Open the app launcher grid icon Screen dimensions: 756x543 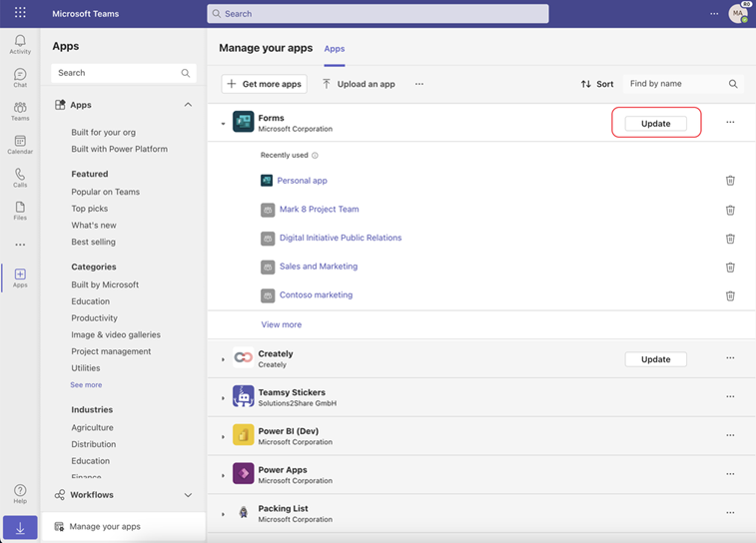(x=20, y=13)
